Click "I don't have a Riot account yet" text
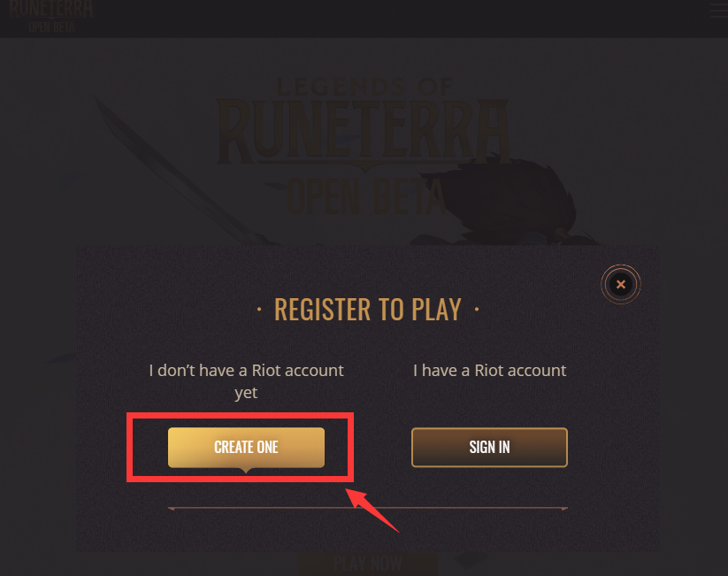The image size is (728, 576). pos(246,381)
